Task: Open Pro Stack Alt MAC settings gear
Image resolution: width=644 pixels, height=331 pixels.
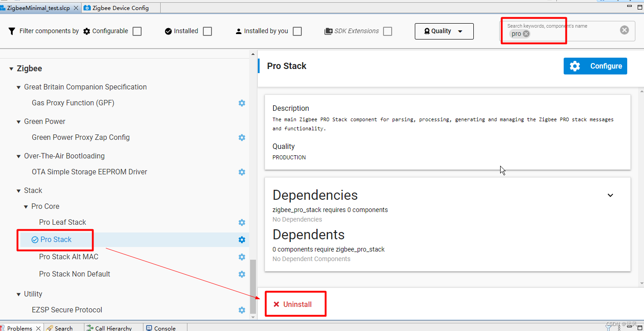Action: pos(241,257)
